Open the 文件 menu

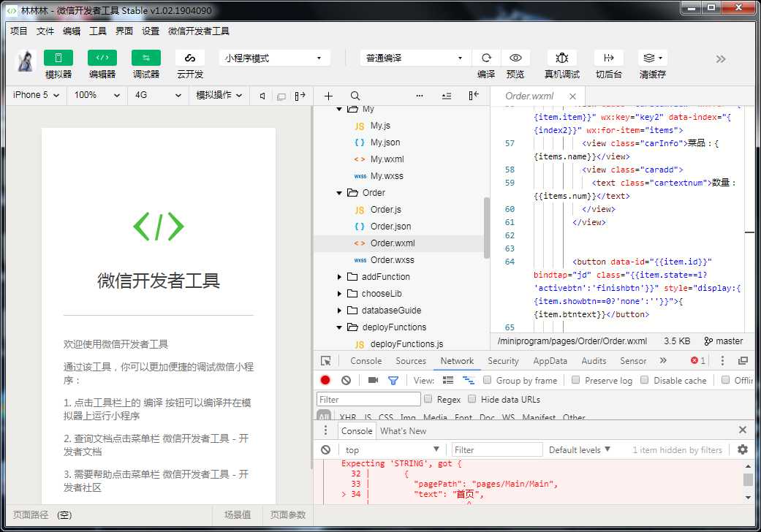pyautogui.click(x=45, y=31)
